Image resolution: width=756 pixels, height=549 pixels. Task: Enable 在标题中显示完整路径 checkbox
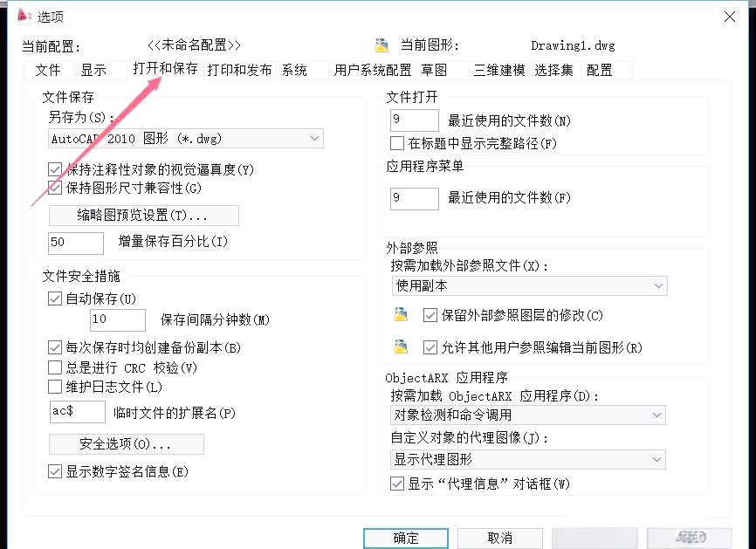397,143
